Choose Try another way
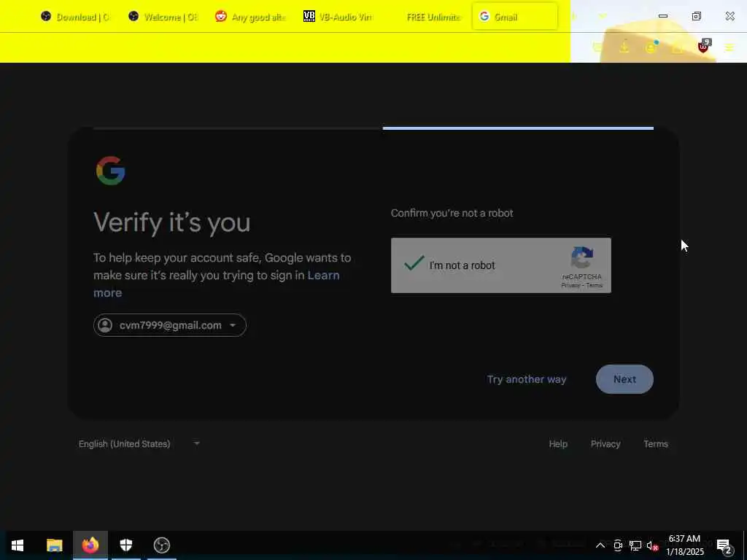Viewport: 747px width, 560px height. (527, 379)
